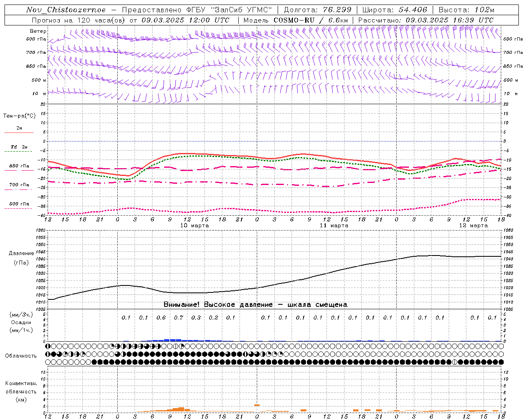Image resolution: width=525 pixels, height=420 pixels.
Task: Click the station name Nov_Chistoozernoe
Action: [66, 10]
